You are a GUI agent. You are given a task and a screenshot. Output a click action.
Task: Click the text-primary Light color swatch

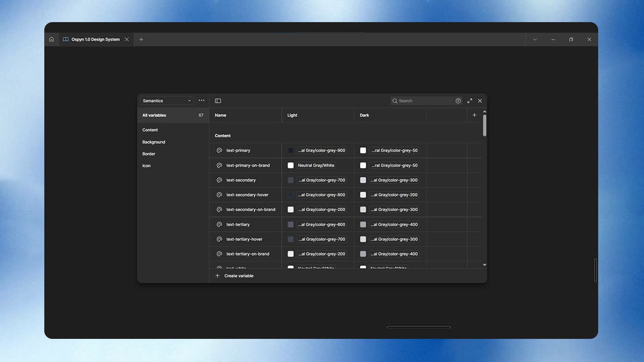[x=290, y=150]
